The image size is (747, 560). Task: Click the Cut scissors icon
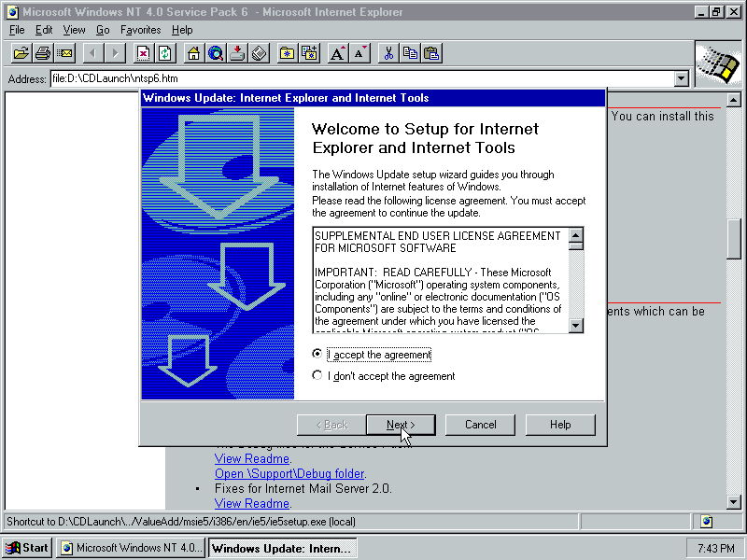(388, 53)
